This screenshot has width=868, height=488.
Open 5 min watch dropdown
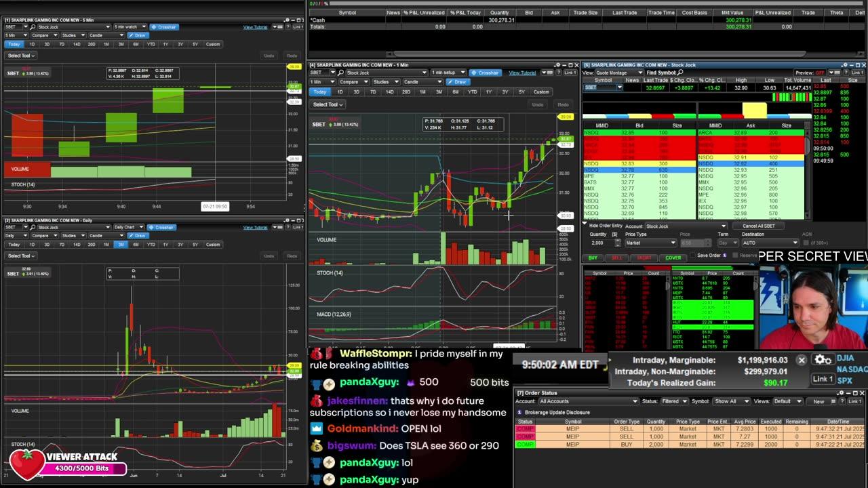coord(130,27)
